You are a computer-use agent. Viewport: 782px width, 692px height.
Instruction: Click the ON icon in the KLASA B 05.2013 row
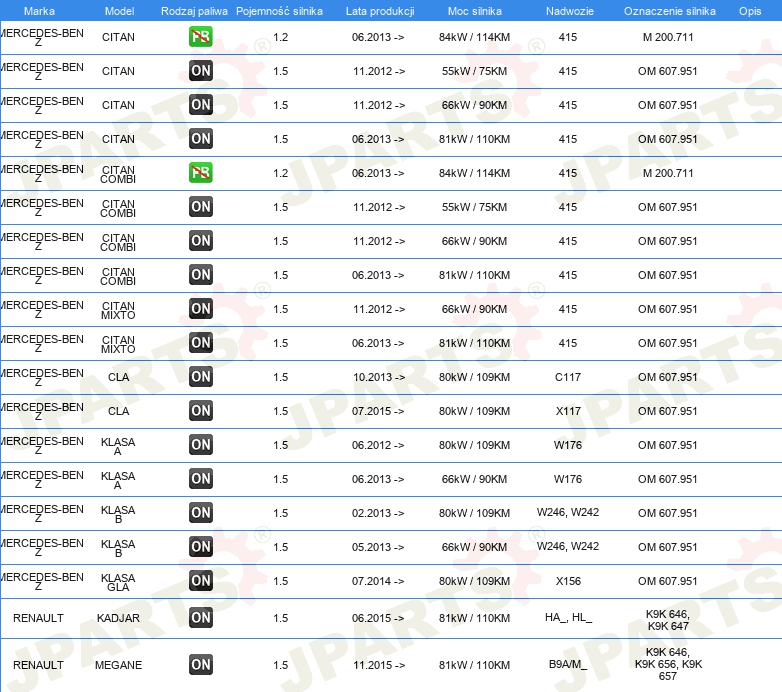point(200,546)
